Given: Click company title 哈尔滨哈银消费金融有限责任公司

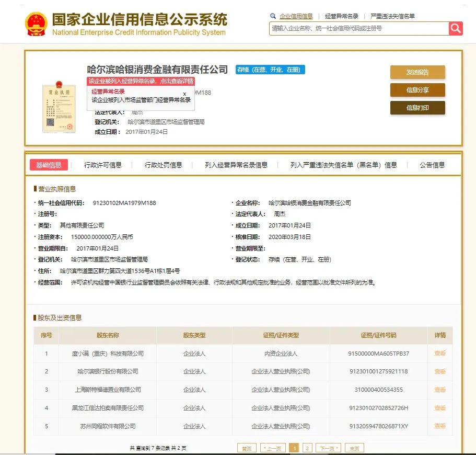Looking at the screenshot, I should pyautogui.click(x=157, y=70).
